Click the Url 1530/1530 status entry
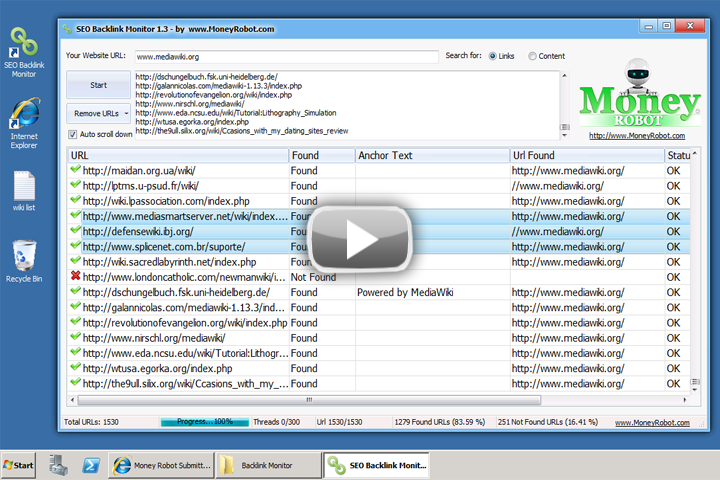Viewport: 720px width, 480px height. click(339, 422)
